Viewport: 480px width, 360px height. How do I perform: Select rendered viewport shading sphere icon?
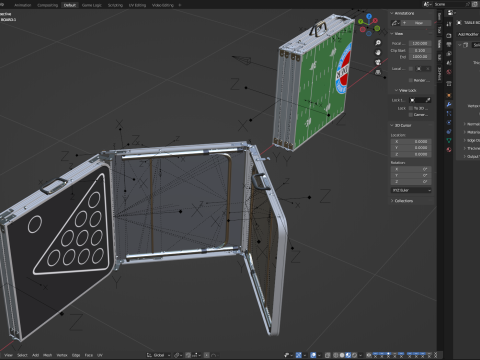click(x=355, y=355)
